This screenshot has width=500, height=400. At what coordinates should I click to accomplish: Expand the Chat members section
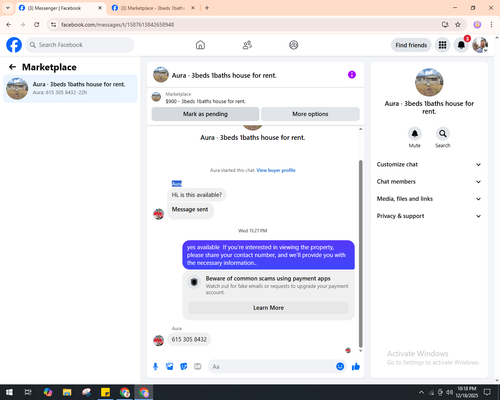(429, 182)
